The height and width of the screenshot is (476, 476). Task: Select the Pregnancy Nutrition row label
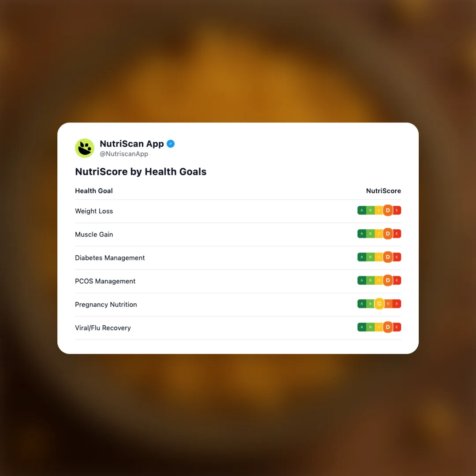[x=106, y=305]
